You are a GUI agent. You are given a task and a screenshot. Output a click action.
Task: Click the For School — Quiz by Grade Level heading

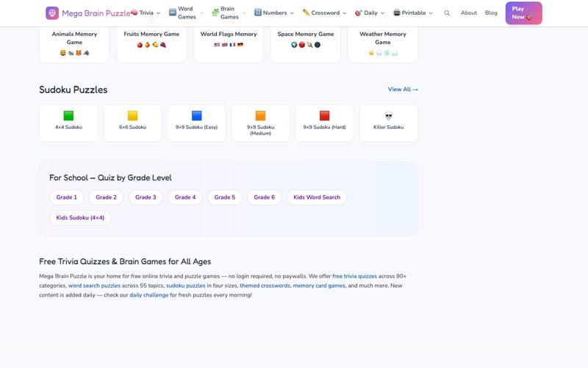coord(110,177)
